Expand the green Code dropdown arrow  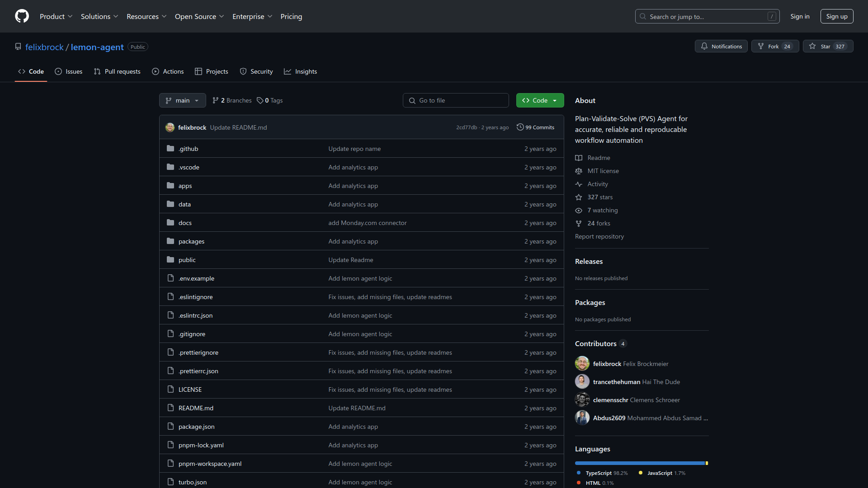click(555, 100)
